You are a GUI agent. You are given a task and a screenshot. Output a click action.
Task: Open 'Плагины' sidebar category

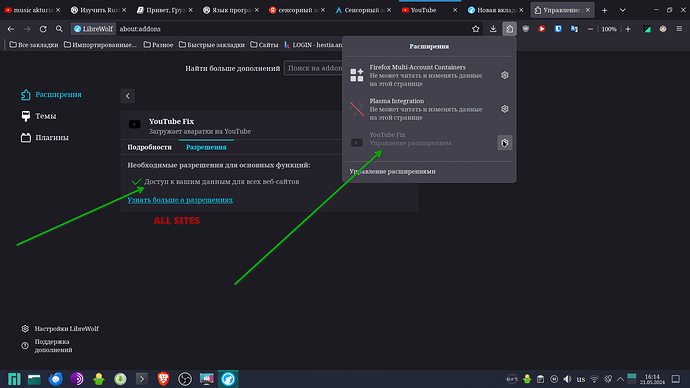(45, 138)
